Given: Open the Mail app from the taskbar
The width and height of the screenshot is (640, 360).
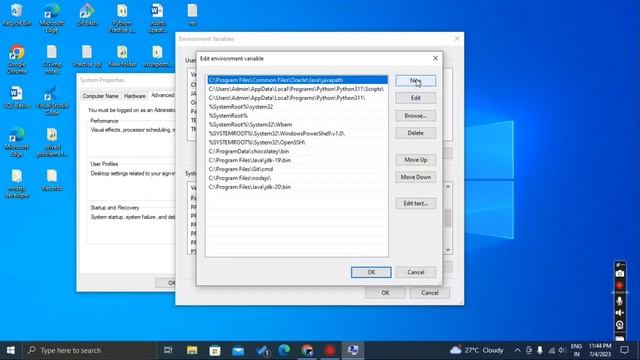Looking at the screenshot, I should pos(238,350).
